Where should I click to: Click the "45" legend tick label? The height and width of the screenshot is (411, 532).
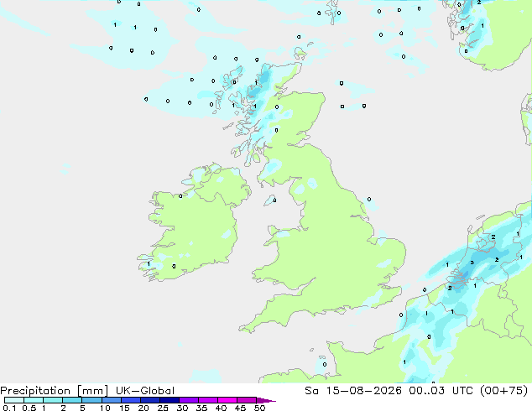(x=240, y=408)
